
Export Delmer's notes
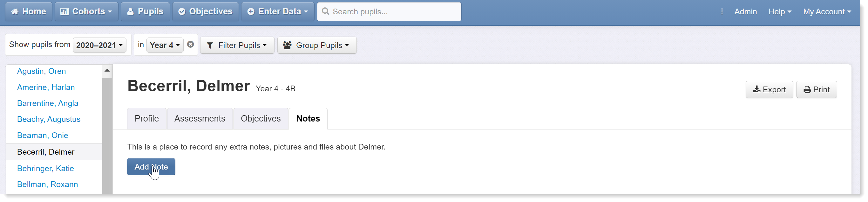[769, 89]
